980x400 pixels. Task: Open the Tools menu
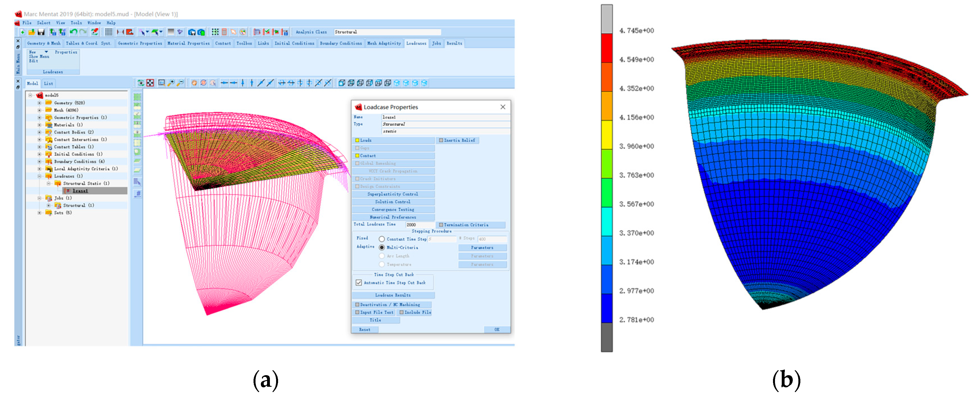pyautogui.click(x=76, y=23)
